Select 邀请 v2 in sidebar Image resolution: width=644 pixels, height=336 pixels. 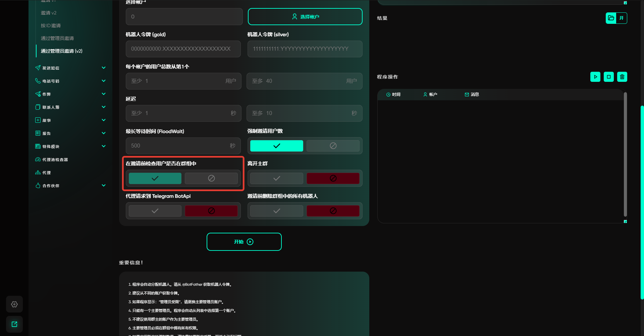pyautogui.click(x=49, y=13)
